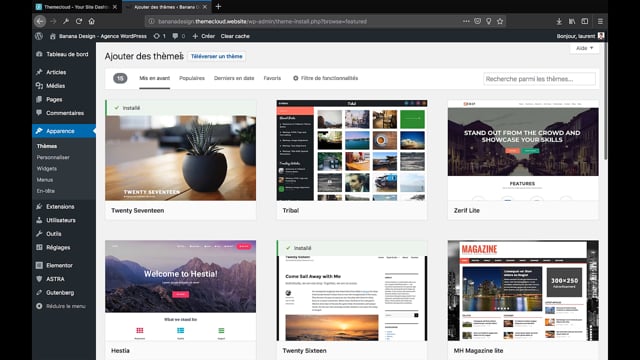
Task: Click the WordPress logo in admin bar
Action: [x=39, y=36]
